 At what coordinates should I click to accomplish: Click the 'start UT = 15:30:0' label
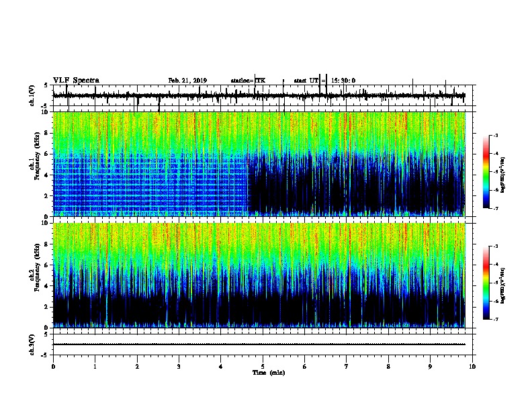click(324, 81)
